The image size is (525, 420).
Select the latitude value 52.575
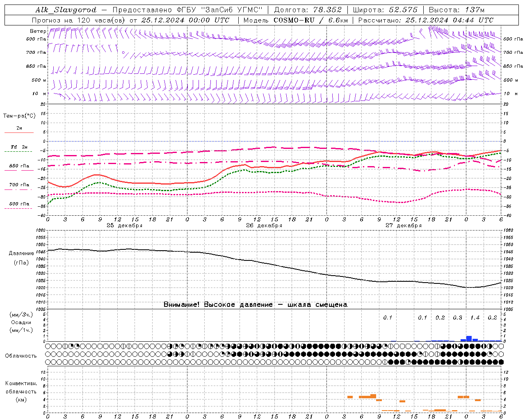(x=402, y=10)
